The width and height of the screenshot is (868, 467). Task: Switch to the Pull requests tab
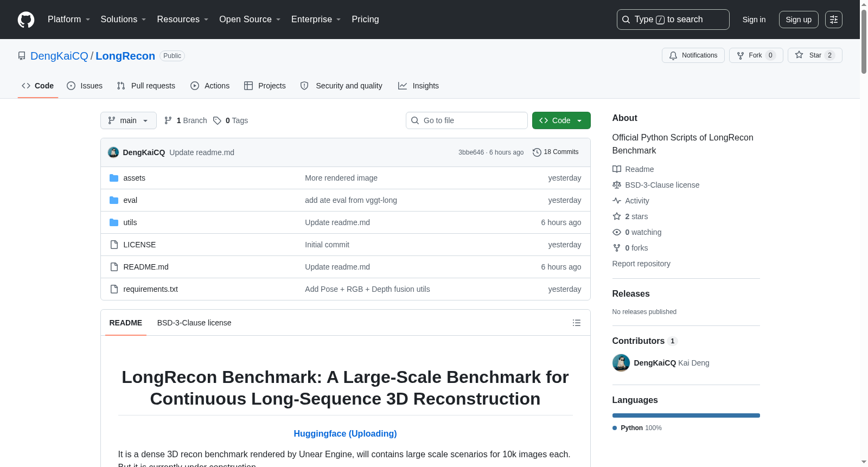146,86
